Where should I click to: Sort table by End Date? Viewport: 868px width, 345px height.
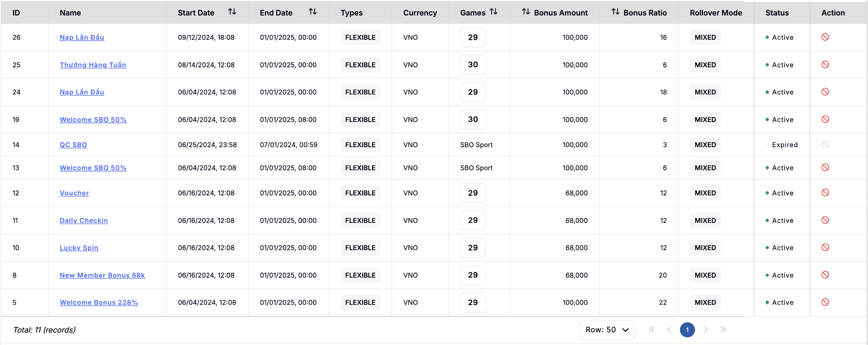point(312,12)
